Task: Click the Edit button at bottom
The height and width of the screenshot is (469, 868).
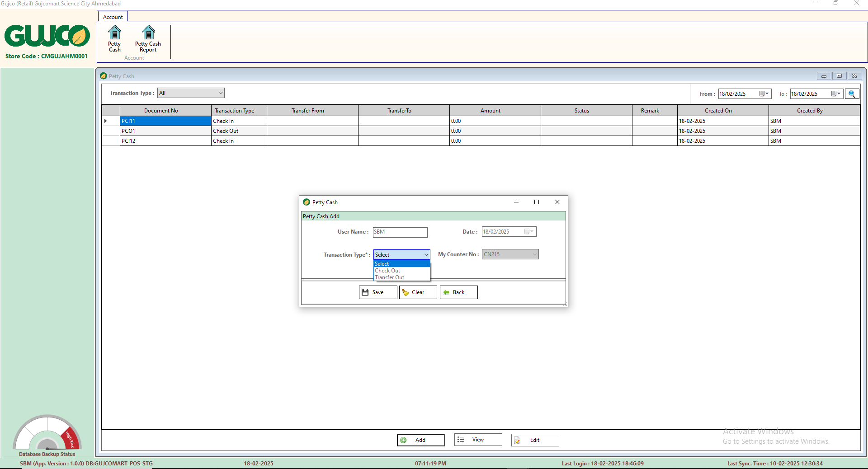Action: coord(535,440)
